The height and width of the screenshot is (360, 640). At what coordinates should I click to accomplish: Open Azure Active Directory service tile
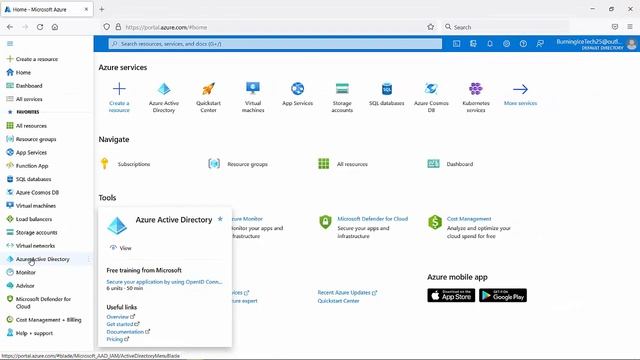[164, 97]
